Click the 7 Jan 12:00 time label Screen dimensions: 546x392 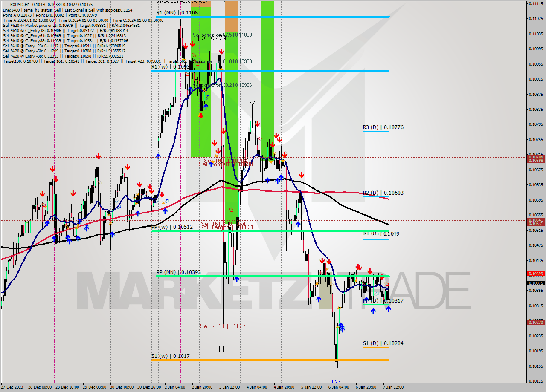(393, 387)
